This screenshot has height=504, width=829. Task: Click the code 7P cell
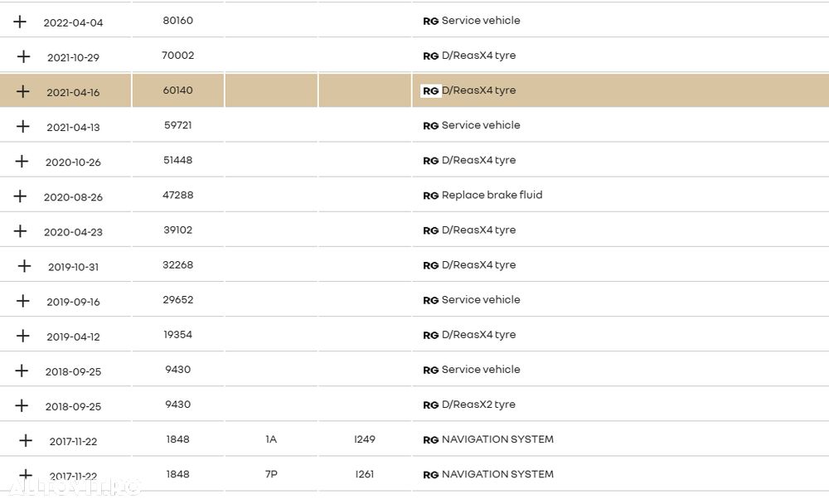coord(271,474)
